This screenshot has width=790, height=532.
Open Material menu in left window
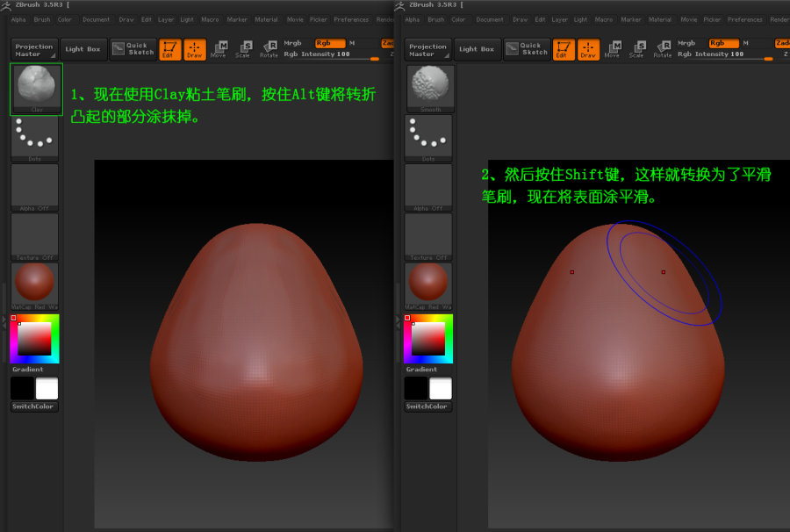pos(266,19)
